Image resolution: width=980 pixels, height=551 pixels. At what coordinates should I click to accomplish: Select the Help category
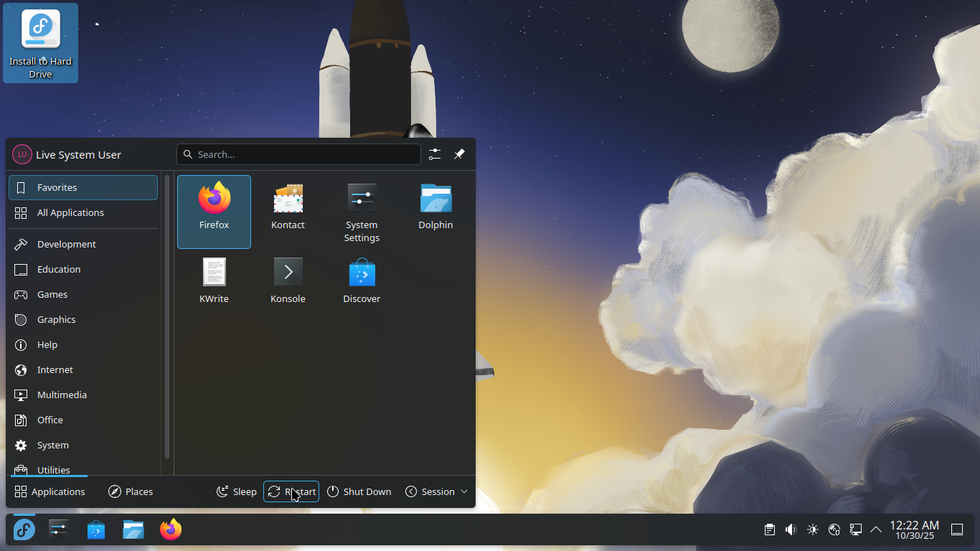tap(83, 344)
